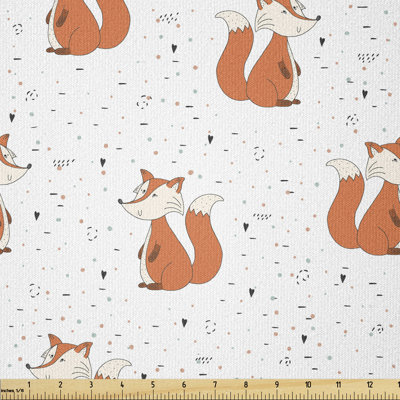Image resolution: width=400 pixels, height=400 pixels.
Task: Click the number 10 on the ruler
Action: coord(308,385)
